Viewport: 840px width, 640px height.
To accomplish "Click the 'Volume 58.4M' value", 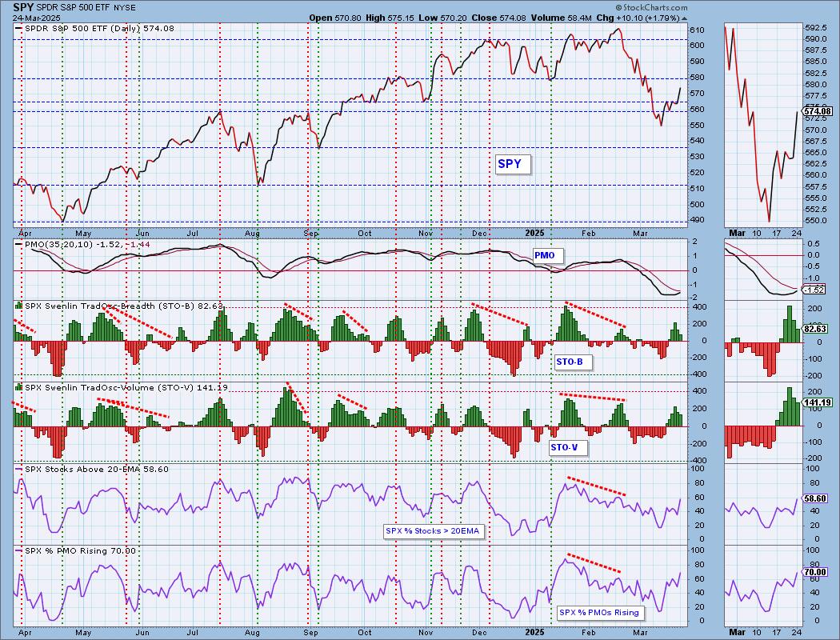I will tap(562, 18).
